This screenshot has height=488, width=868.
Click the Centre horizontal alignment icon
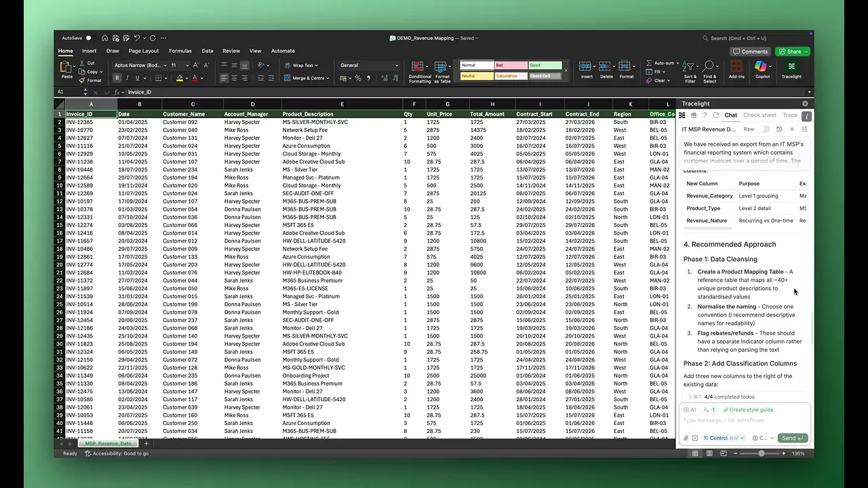coord(234,78)
